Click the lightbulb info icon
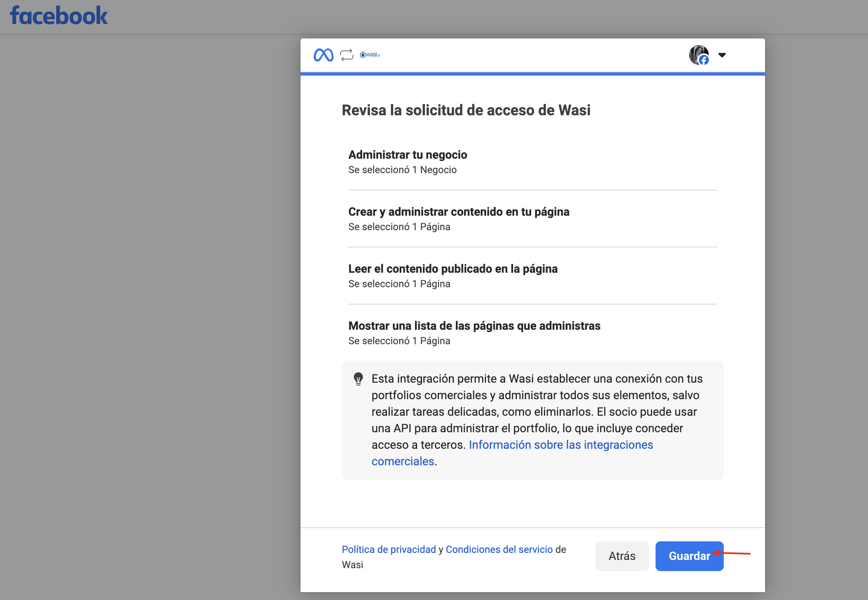Viewport: 868px width, 600px height. (358, 379)
